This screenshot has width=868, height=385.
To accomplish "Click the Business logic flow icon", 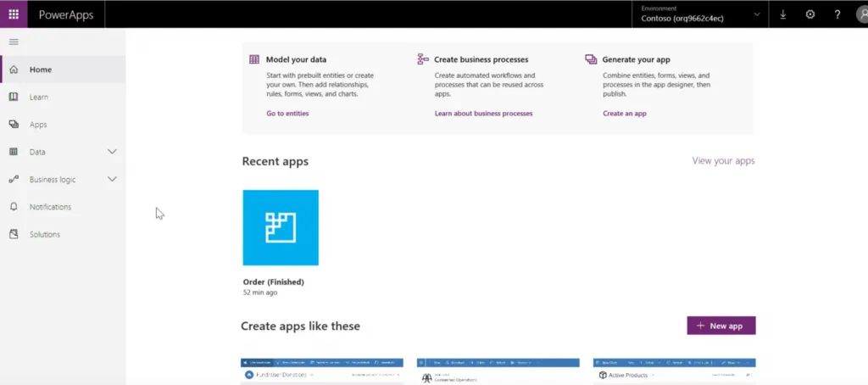I will point(14,180).
